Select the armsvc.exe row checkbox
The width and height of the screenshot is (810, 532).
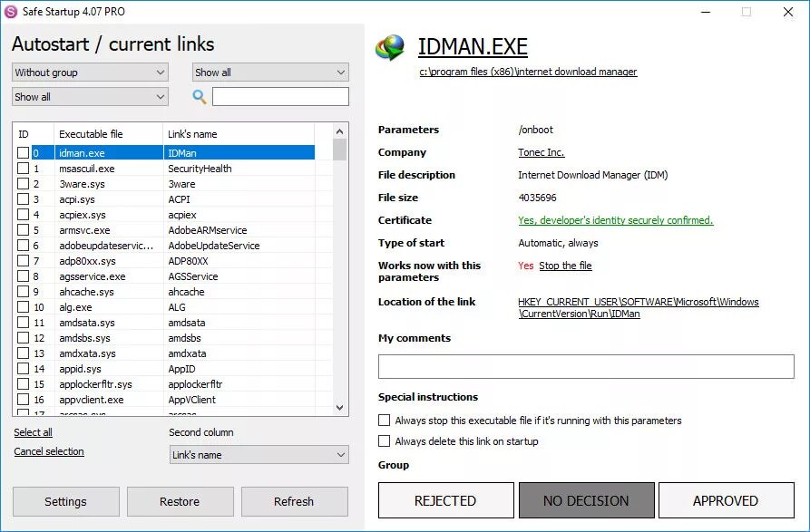point(24,229)
